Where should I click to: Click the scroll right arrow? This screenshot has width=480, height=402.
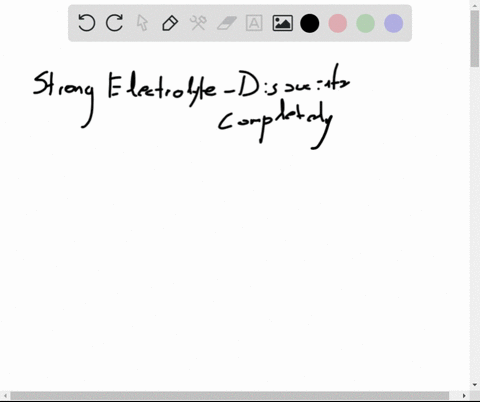tap(464, 396)
